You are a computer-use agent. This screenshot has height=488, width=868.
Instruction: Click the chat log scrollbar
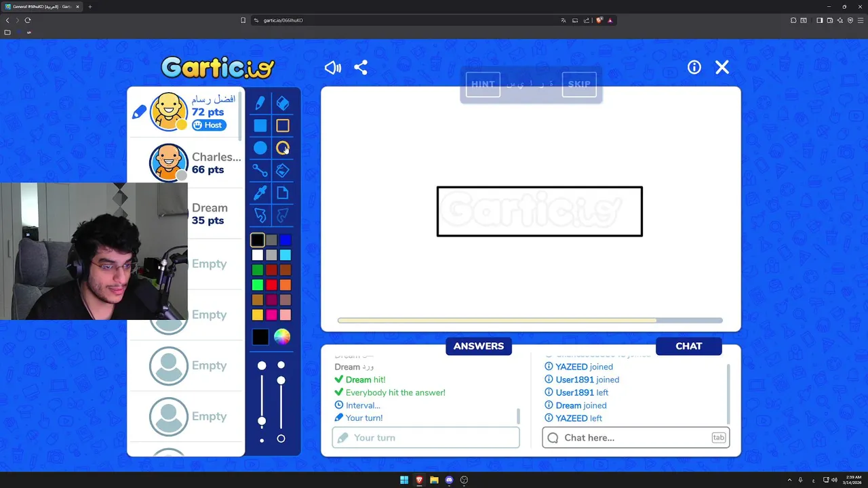(729, 393)
